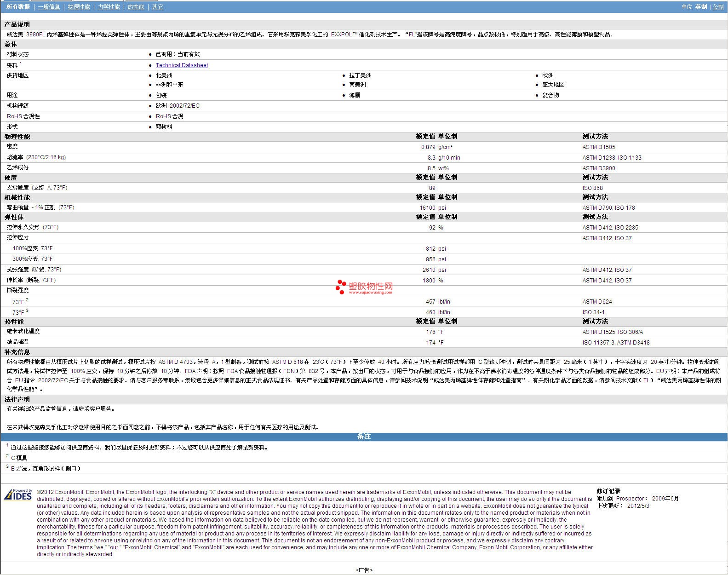
Task: Switch units to 公制
Action: pos(718,7)
